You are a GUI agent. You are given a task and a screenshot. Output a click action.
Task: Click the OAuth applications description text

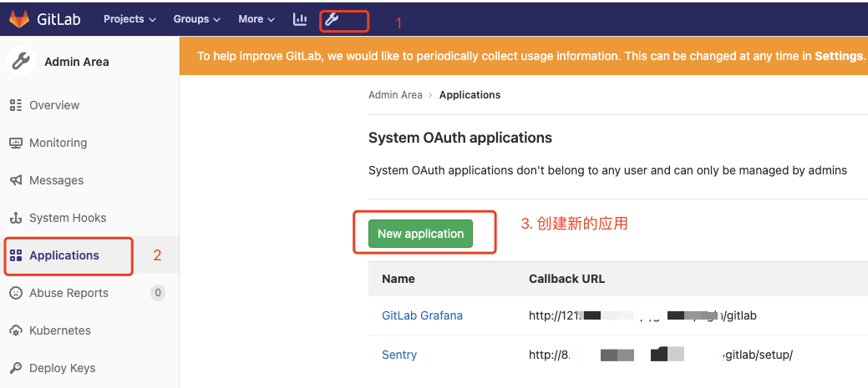608,170
